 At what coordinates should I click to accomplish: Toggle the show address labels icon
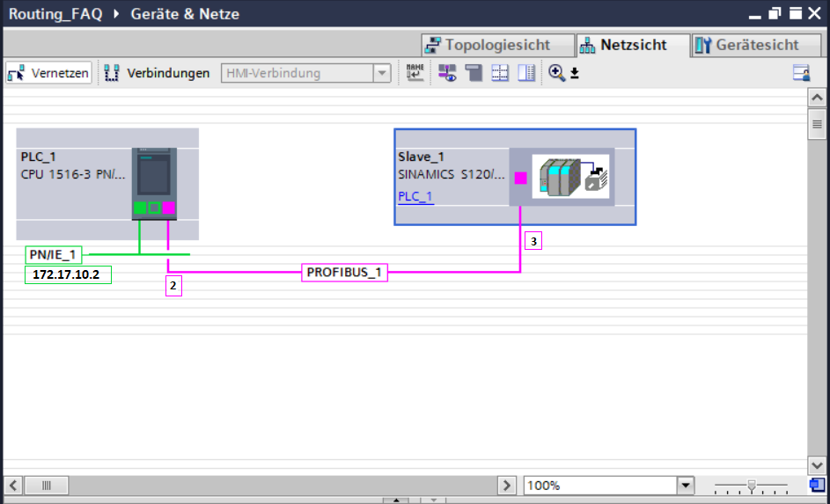(x=447, y=72)
